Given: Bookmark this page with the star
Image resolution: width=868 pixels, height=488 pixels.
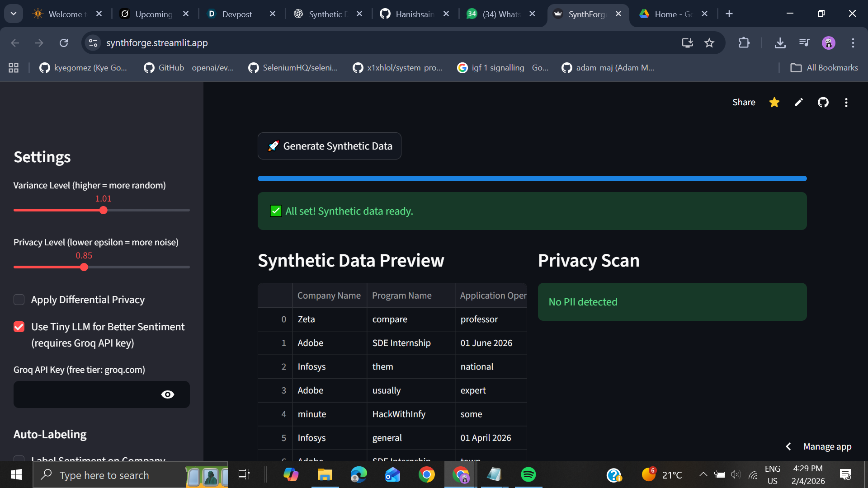Looking at the screenshot, I should point(709,43).
